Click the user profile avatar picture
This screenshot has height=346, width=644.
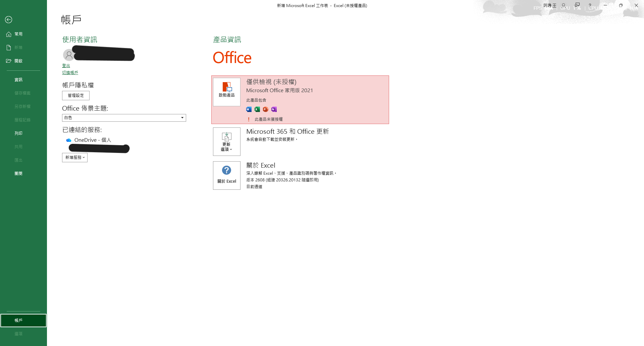[69, 55]
